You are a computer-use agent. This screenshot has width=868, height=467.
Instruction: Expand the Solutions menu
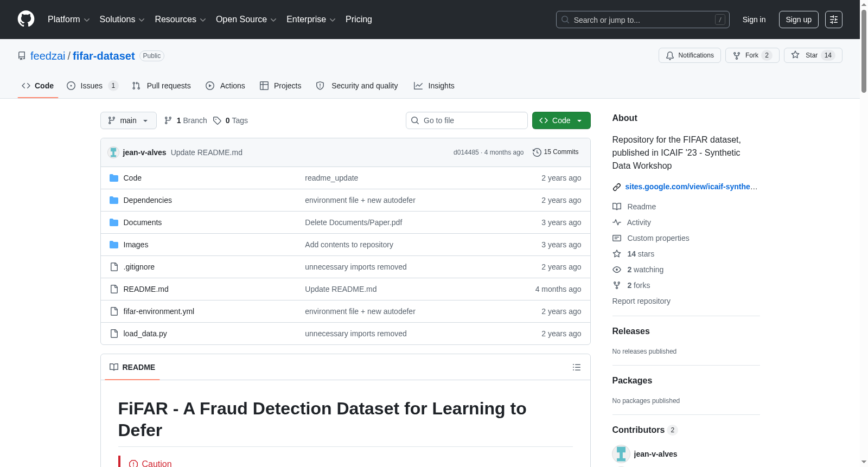point(122,20)
